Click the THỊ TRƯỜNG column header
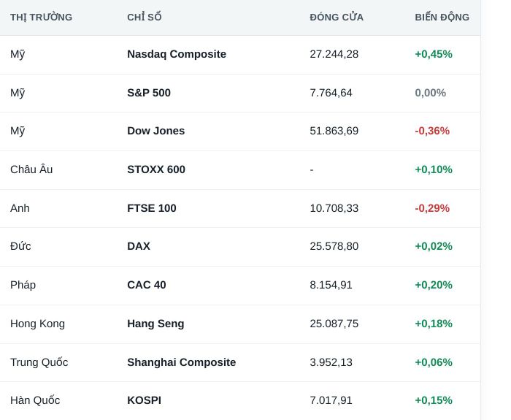Image resolution: width=511 pixels, height=420 pixels. tap(41, 18)
